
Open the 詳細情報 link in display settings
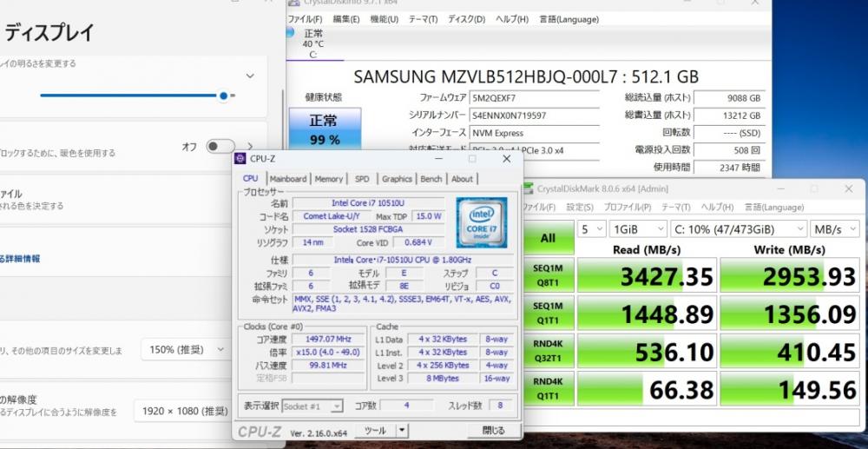coord(20,259)
